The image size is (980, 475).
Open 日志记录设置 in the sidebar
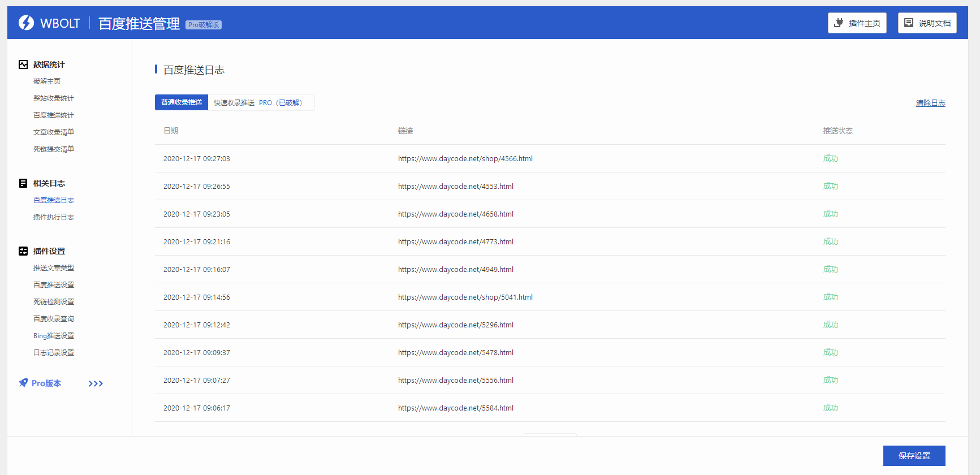click(54, 353)
